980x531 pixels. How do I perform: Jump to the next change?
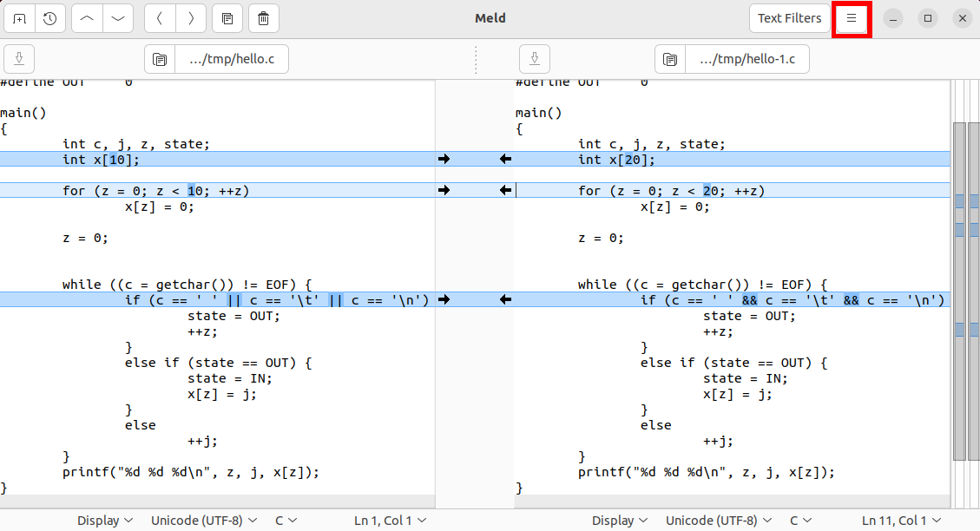(117, 18)
